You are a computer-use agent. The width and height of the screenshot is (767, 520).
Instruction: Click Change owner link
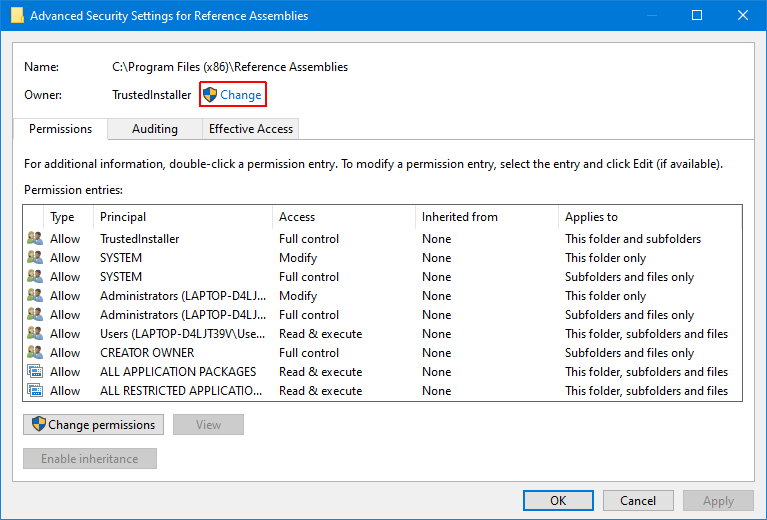coord(241,95)
